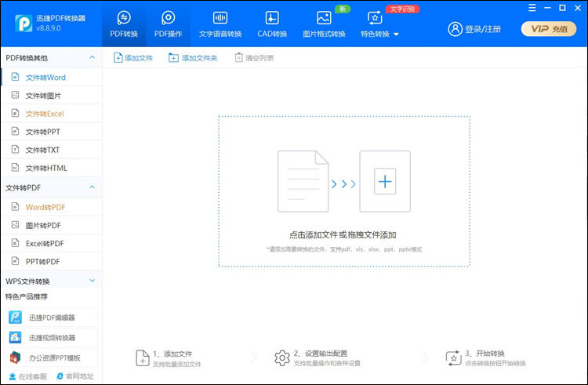This screenshot has width=588, height=385.
Task: Click step 2 设置输出配置 gear icon
Action: [282, 358]
